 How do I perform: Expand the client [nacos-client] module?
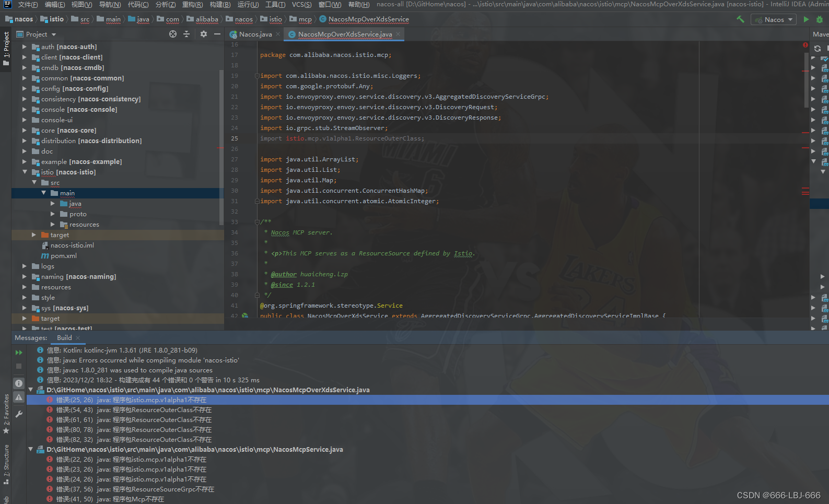coord(24,57)
